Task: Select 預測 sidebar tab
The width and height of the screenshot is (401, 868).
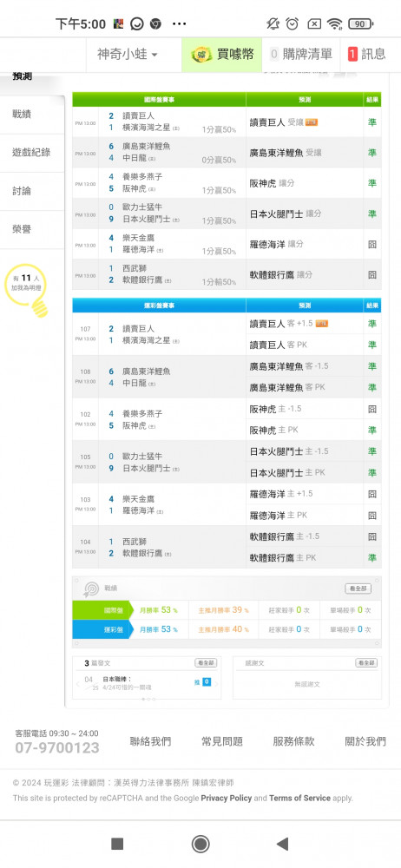Action: pos(23,76)
